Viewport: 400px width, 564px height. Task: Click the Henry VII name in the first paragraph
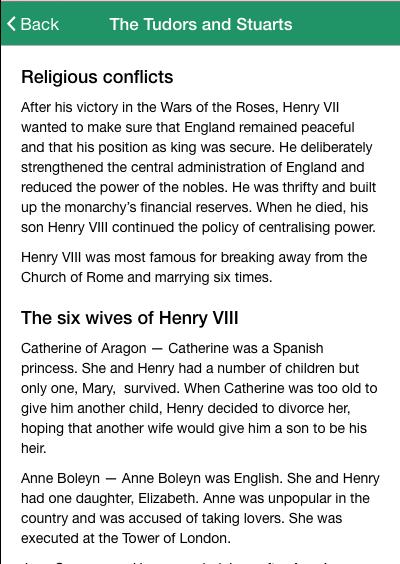coord(310,107)
